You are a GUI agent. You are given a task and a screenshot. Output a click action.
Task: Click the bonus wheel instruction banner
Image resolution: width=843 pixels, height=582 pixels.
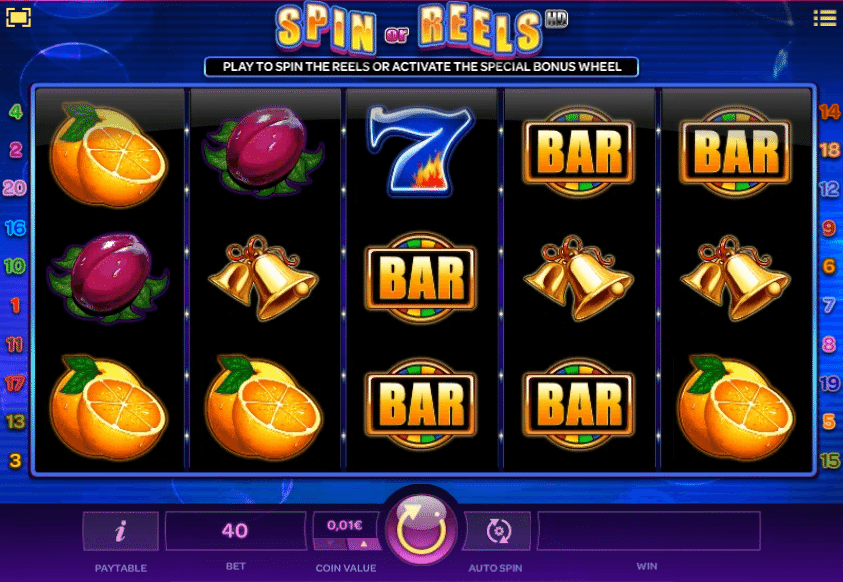pos(422,67)
